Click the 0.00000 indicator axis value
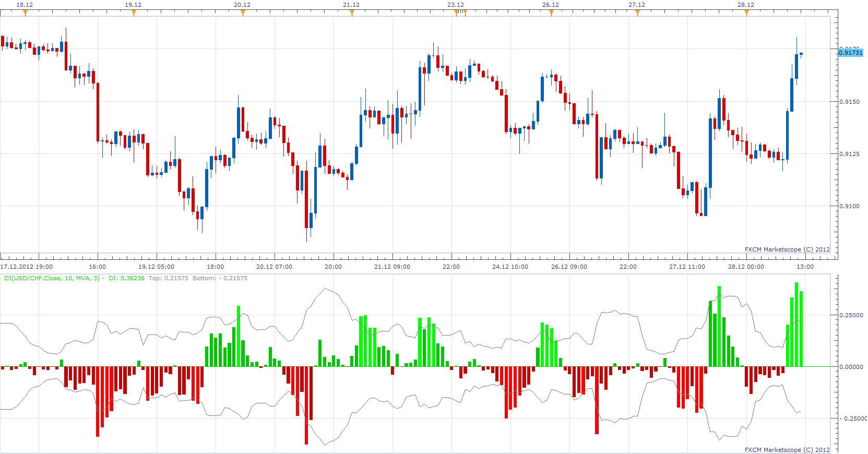Viewport: 868px width, 454px height. (851, 367)
